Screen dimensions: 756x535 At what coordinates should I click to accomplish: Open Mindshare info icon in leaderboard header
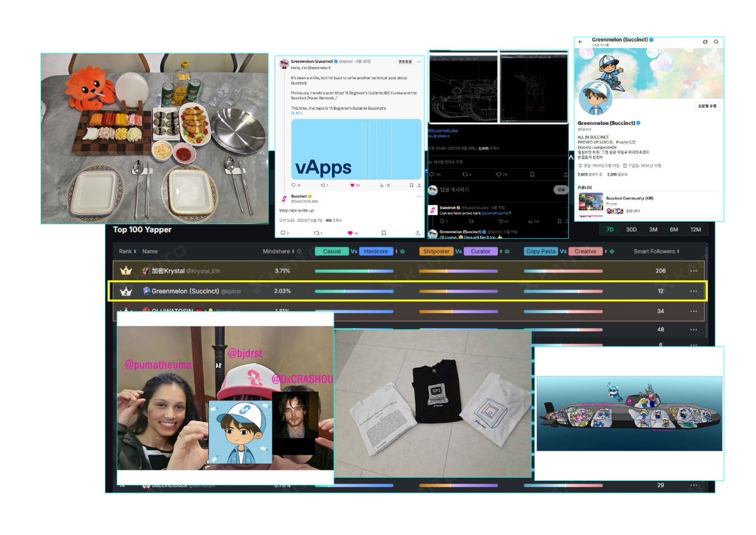(299, 251)
